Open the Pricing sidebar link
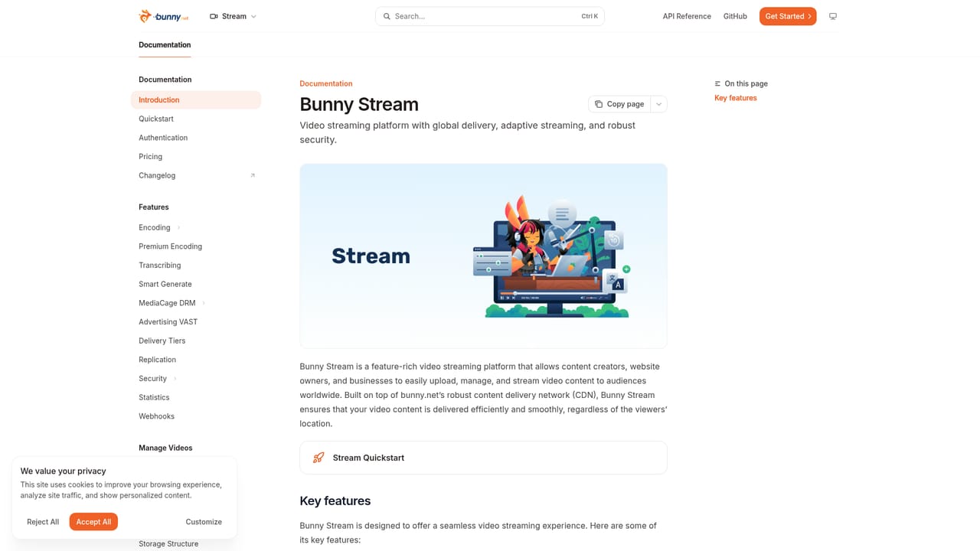The height and width of the screenshot is (551, 980). point(196,156)
